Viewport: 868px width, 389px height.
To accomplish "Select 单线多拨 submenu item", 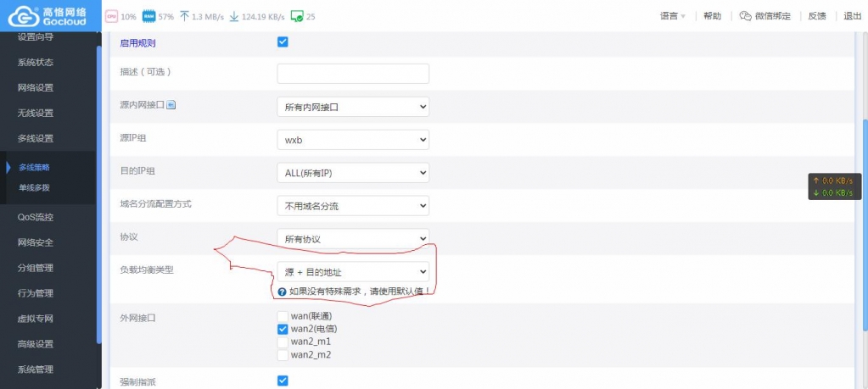I will point(34,188).
